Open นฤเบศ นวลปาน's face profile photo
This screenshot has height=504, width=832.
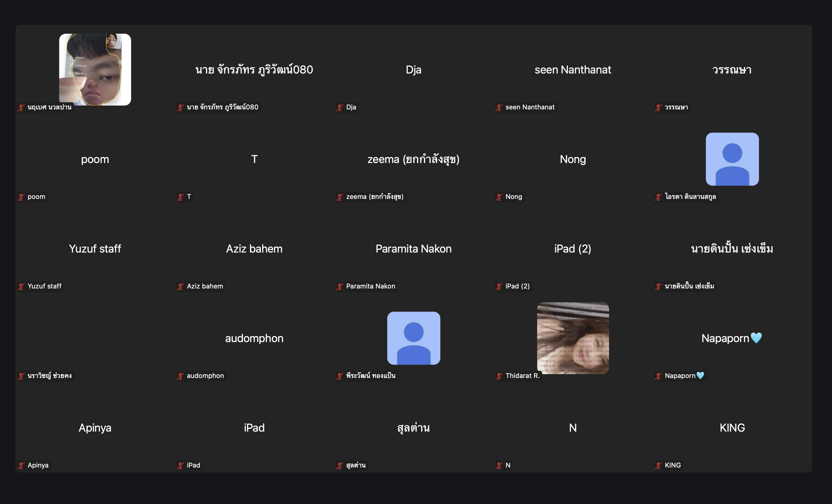pos(95,70)
